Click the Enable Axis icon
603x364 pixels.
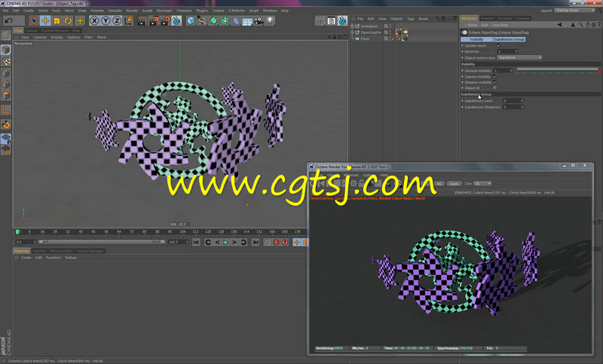pos(6,110)
